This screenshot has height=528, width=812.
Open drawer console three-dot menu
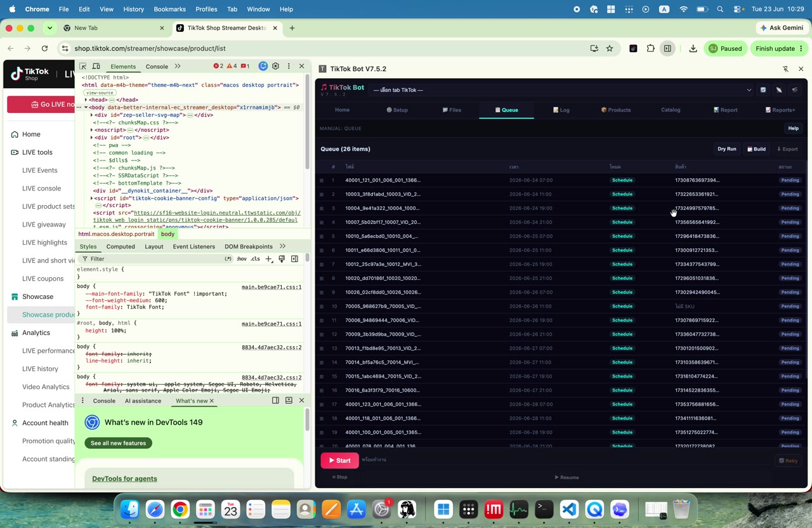82,400
